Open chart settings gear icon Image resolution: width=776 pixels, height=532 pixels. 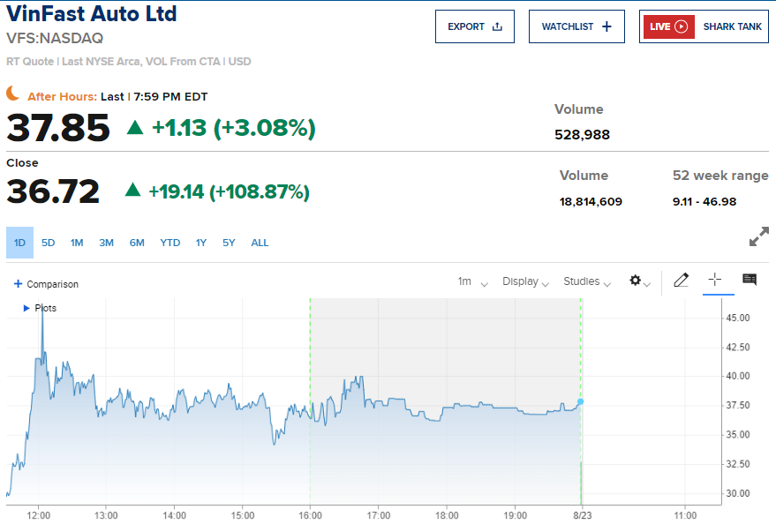click(636, 281)
